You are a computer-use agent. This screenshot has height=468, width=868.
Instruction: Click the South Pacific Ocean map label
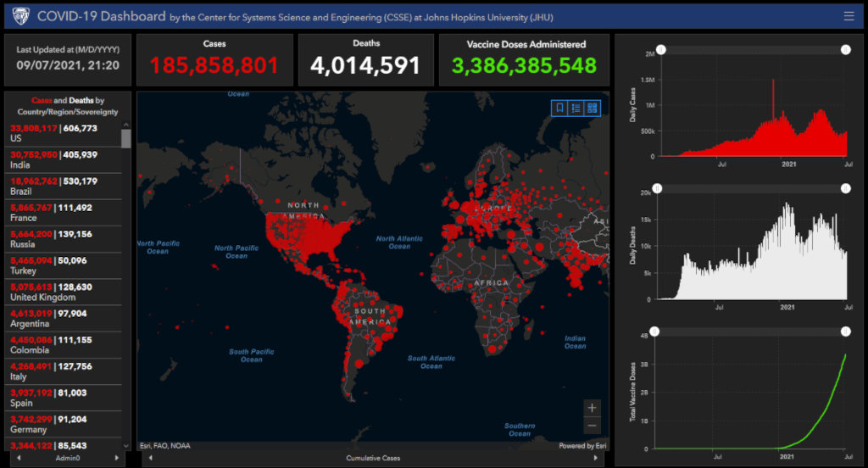(251, 355)
